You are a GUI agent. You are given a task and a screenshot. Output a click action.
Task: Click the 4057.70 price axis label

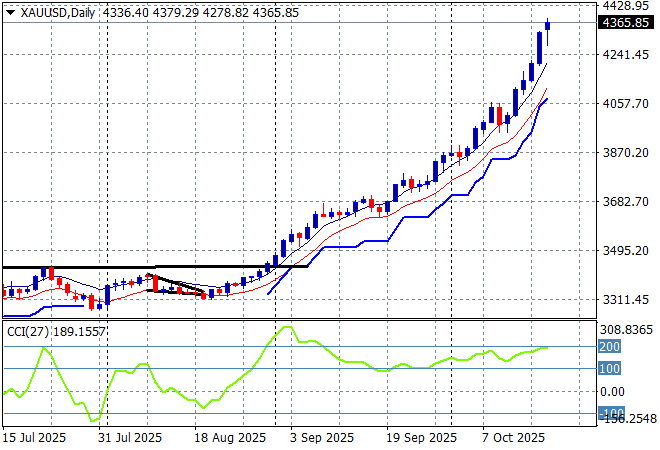click(x=628, y=103)
